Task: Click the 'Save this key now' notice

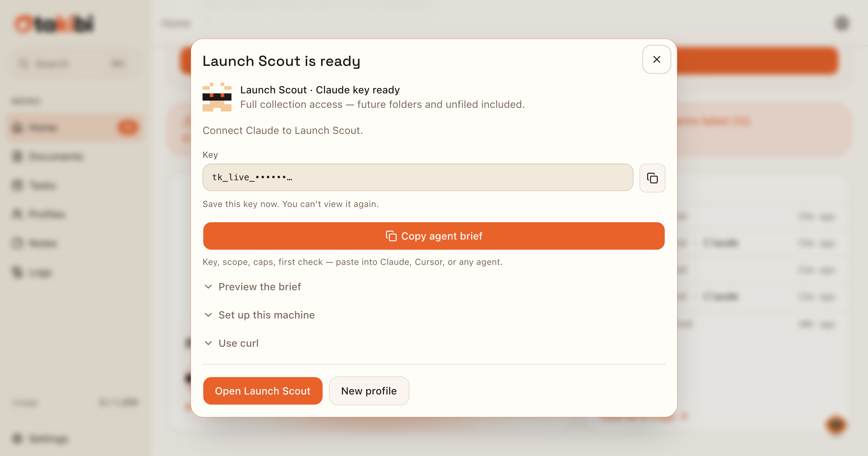Action: click(x=290, y=204)
